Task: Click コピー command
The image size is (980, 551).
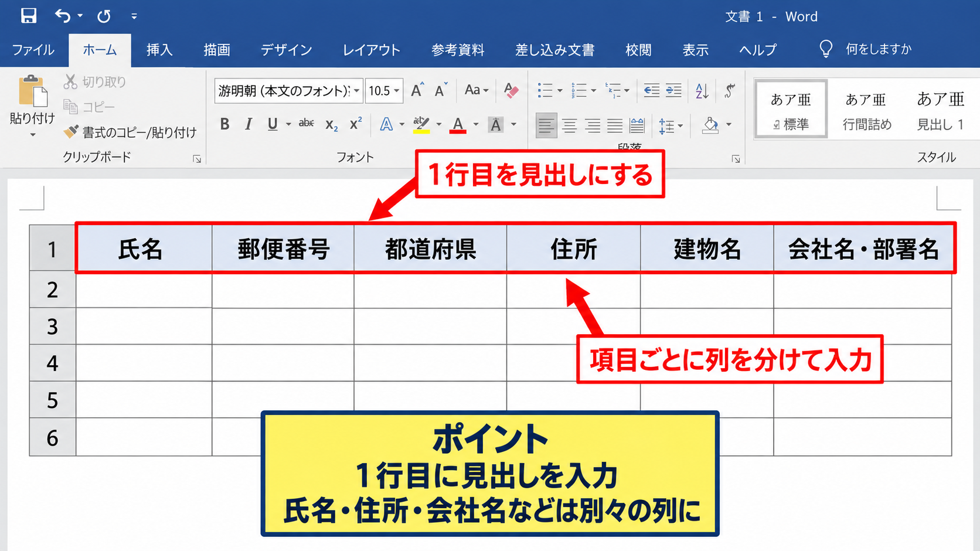Action: 89,107
